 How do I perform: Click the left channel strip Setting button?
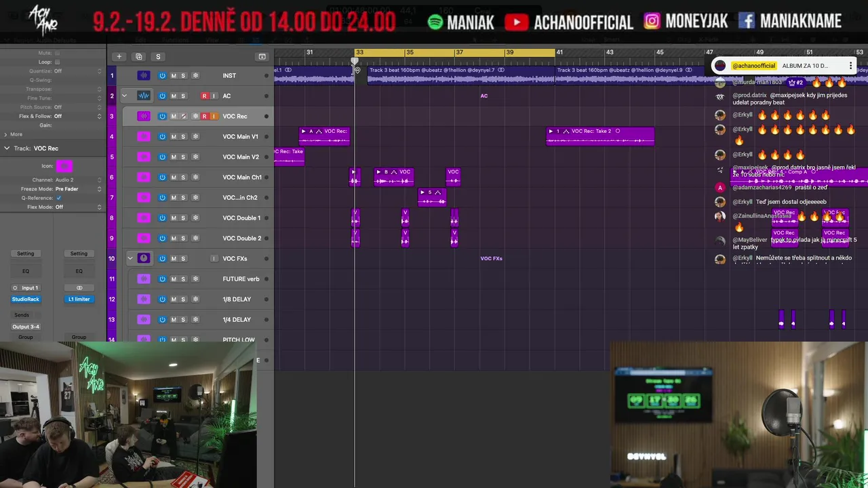(x=25, y=253)
